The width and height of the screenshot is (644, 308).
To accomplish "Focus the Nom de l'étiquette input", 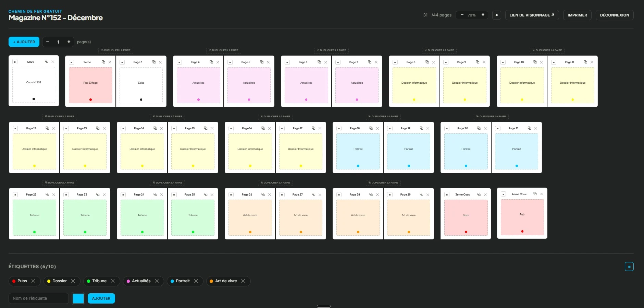I will pyautogui.click(x=39, y=298).
